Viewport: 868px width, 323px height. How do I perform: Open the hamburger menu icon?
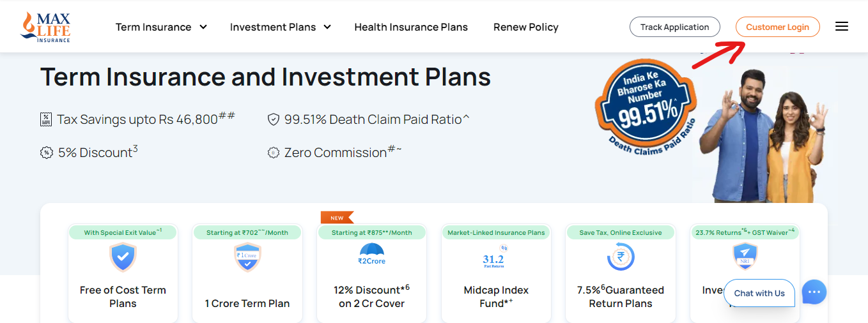point(842,27)
